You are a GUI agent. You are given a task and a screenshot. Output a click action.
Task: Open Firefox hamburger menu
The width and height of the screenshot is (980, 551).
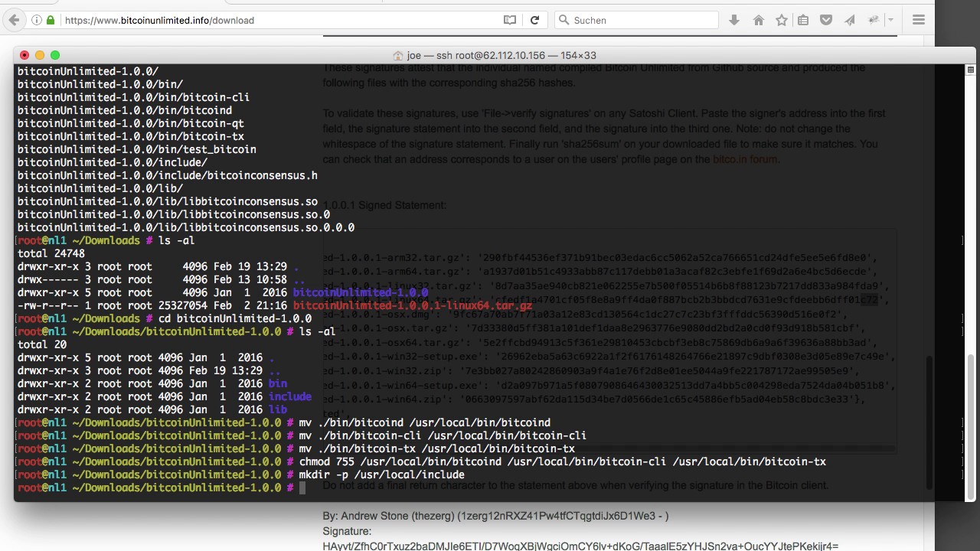click(x=919, y=21)
